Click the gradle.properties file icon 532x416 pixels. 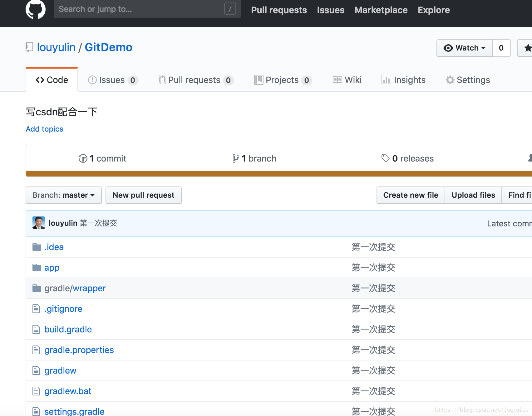tap(36, 350)
